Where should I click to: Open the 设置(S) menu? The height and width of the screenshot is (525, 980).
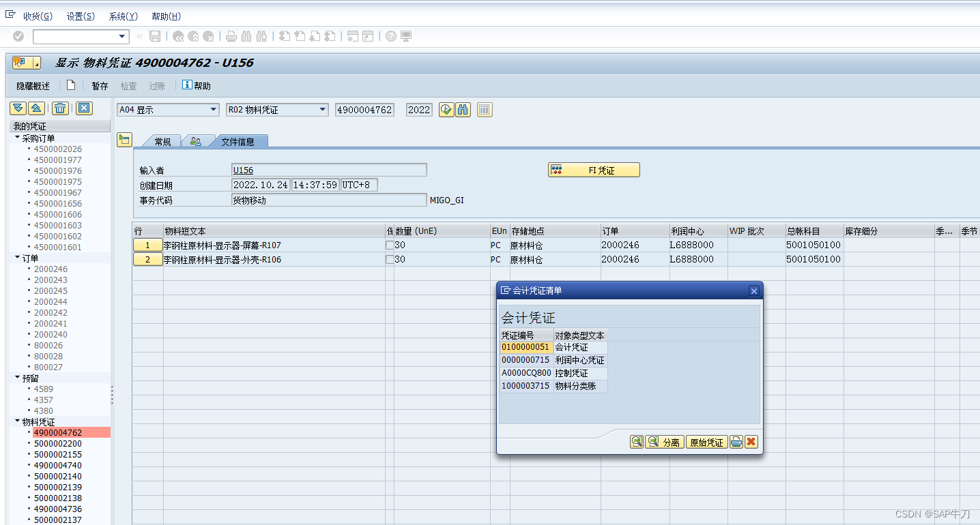(81, 16)
